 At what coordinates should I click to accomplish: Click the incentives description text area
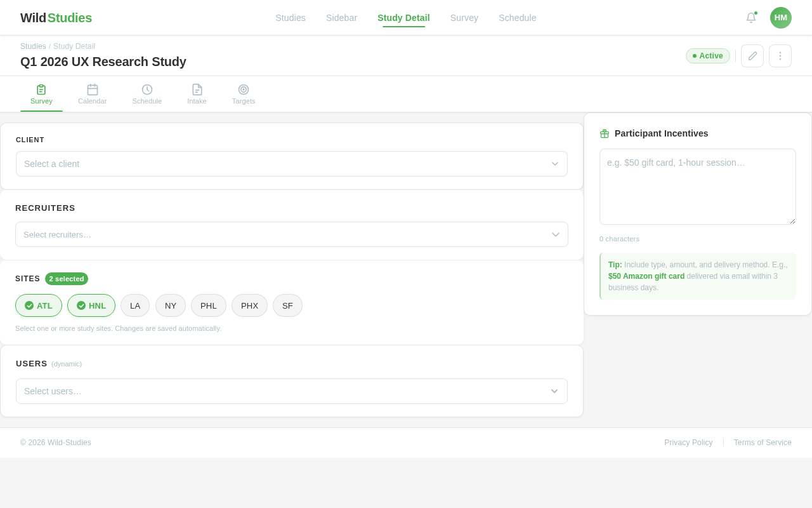[x=698, y=186]
